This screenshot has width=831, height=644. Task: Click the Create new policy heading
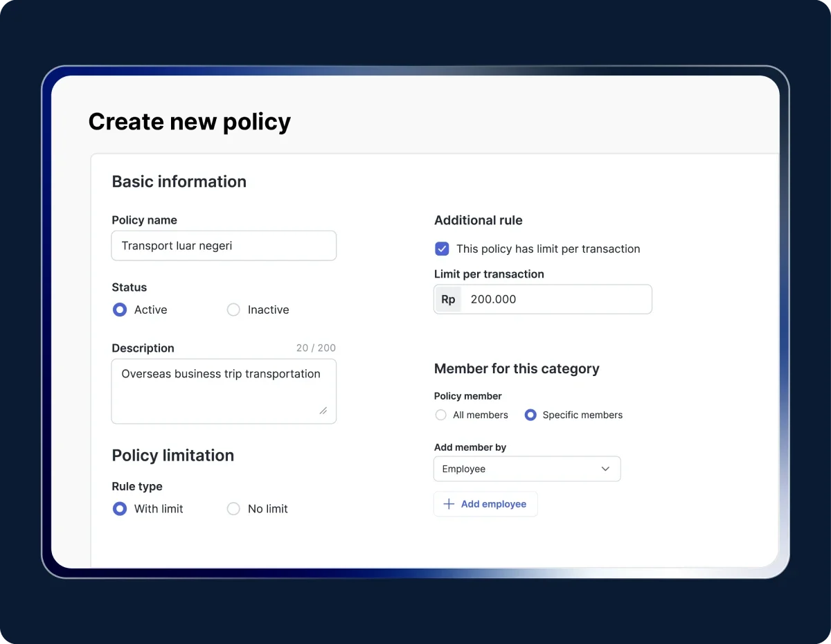pos(190,122)
